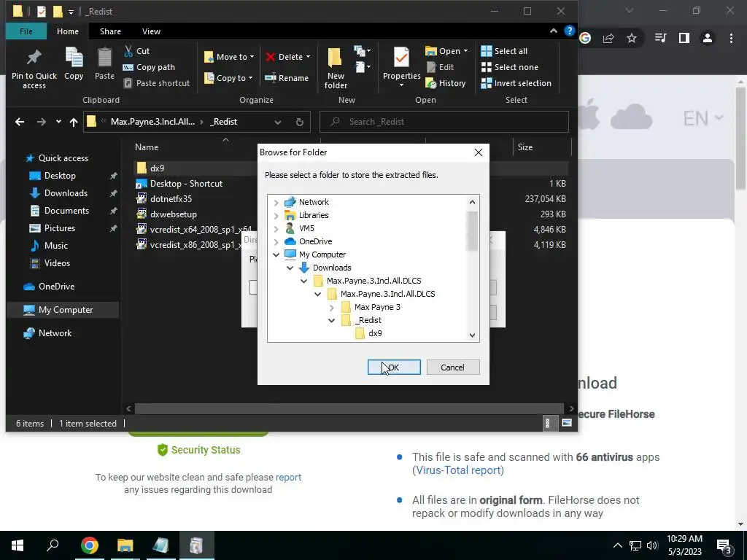Select Music in Explorer sidebar
Viewport: 747px width, 560px height.
pos(55,246)
